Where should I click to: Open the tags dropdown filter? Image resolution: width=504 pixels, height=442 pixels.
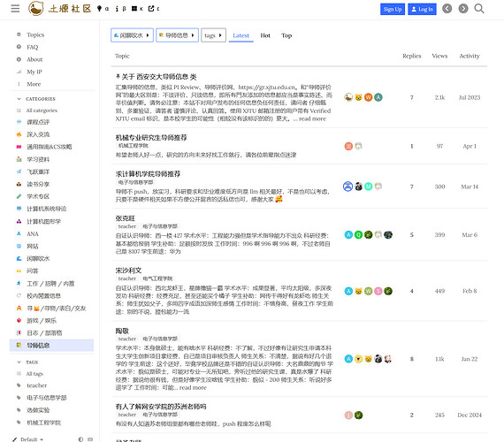coord(213,35)
